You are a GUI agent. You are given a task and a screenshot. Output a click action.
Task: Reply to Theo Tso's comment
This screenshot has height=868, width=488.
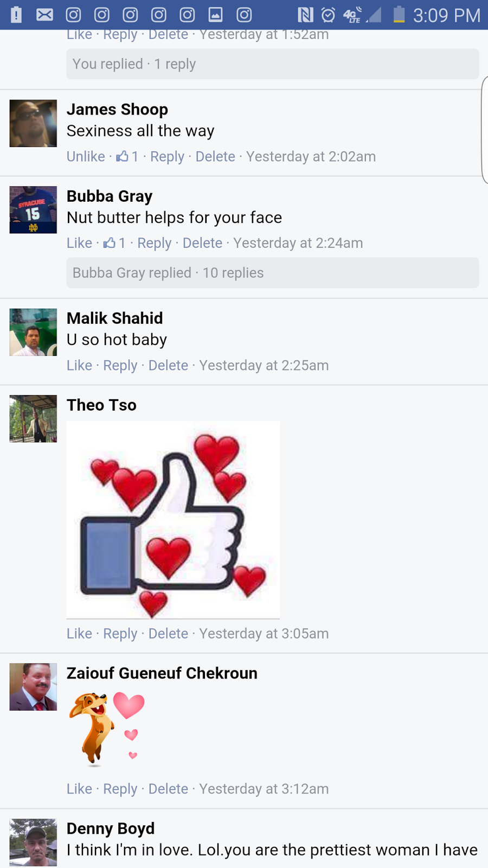[120, 634]
